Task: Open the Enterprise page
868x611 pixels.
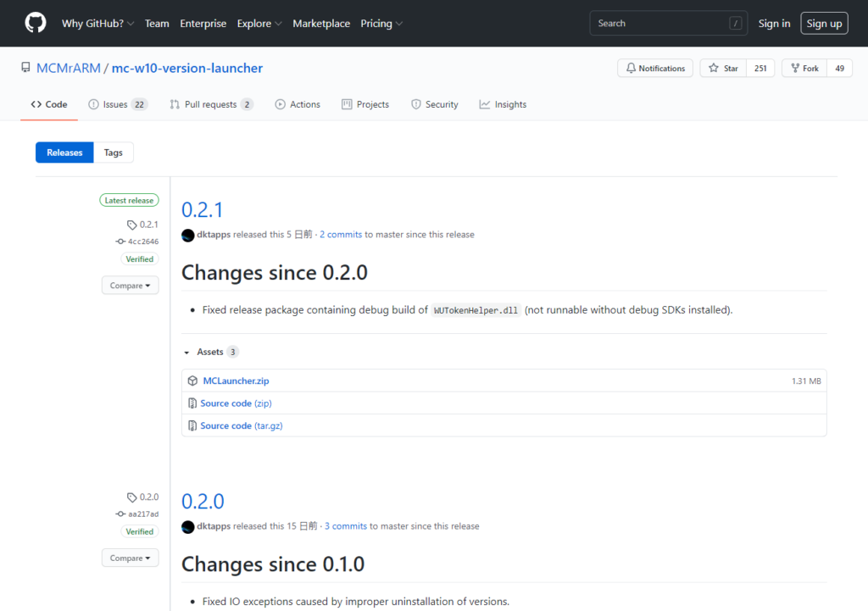Action: tap(203, 23)
